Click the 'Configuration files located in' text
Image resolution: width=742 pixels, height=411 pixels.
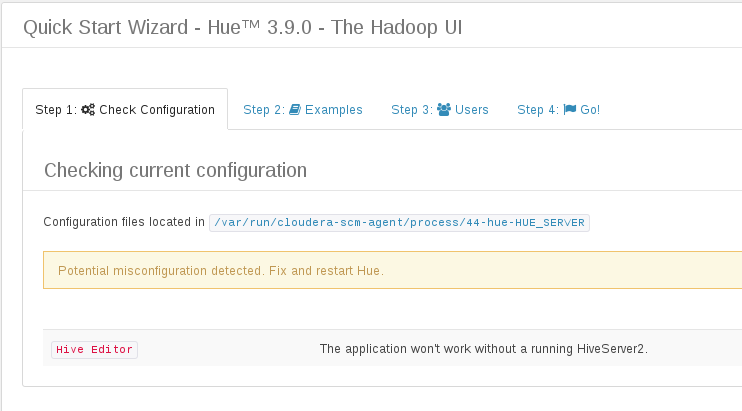coord(124,222)
